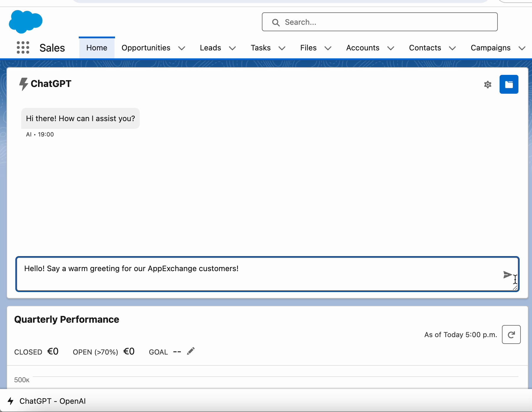The height and width of the screenshot is (412, 532).
Task: Click the "Hi there! How can I assist you?" message
Action: (81, 118)
